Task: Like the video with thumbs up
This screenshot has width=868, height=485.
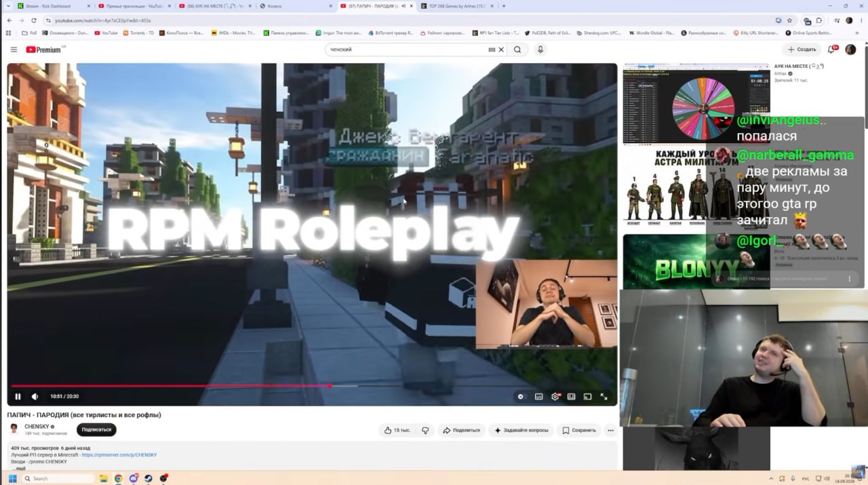Action: click(397, 430)
